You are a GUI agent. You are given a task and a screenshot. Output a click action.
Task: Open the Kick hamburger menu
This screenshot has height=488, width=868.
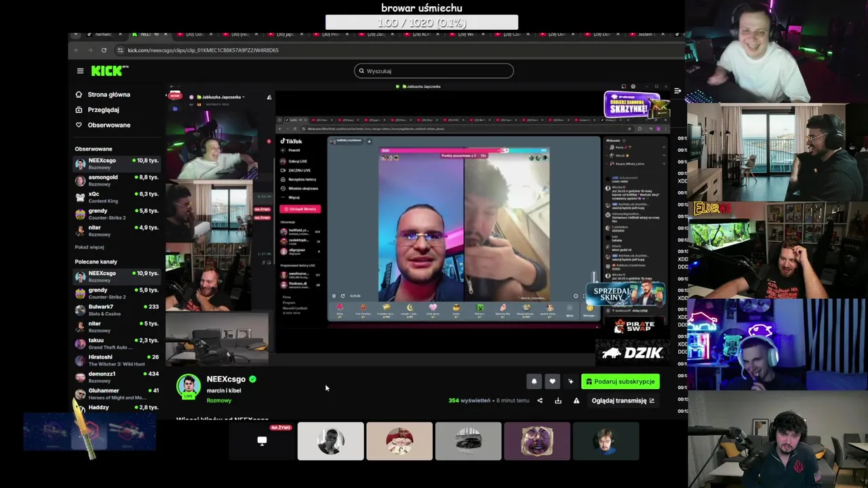[80, 70]
